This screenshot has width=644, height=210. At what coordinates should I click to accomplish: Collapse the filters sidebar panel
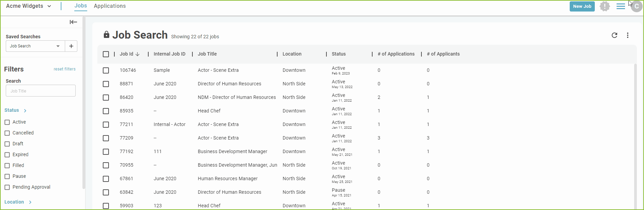pos(73,22)
